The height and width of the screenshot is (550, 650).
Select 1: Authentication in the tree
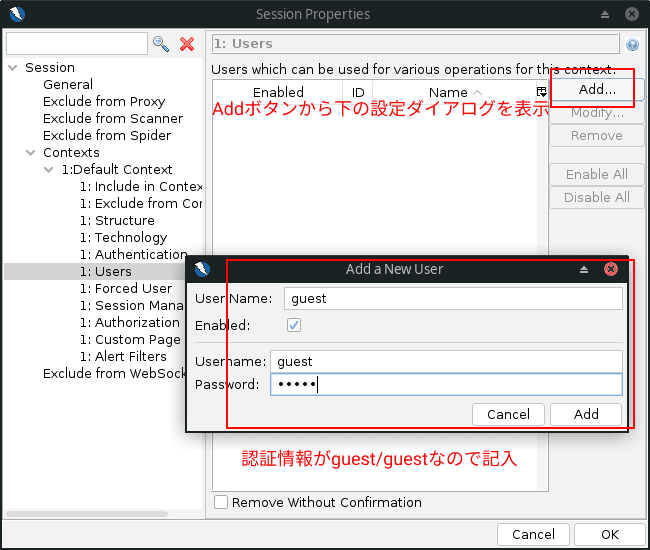[x=133, y=254]
